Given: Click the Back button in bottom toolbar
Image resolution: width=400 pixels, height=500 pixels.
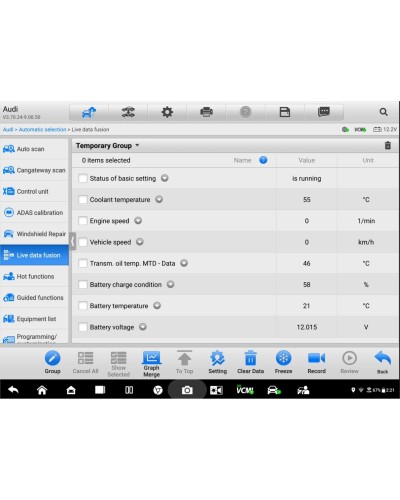Looking at the screenshot, I should click(382, 362).
